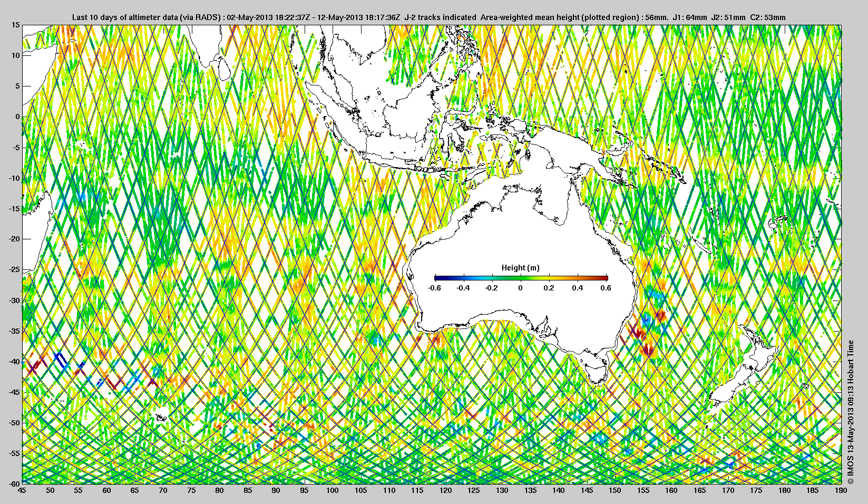The image size is (868, 504).
Task: Click latitude axis label 10
Action: [x=16, y=55]
